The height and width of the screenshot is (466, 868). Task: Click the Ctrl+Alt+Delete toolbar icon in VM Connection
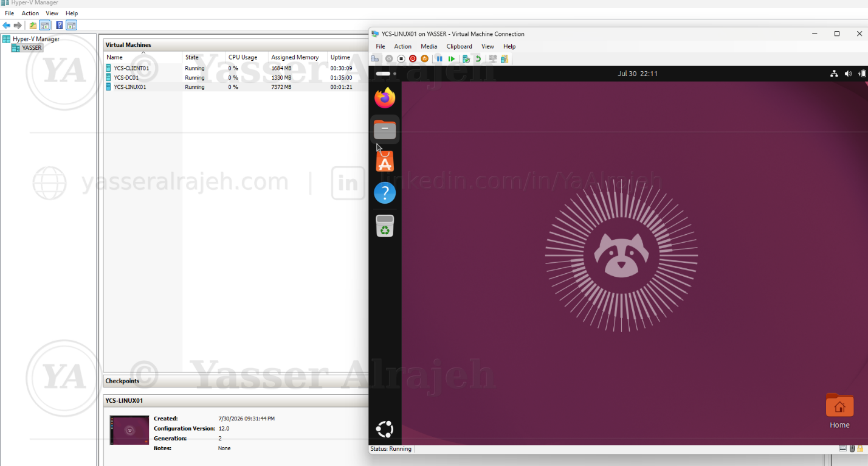[375, 59]
